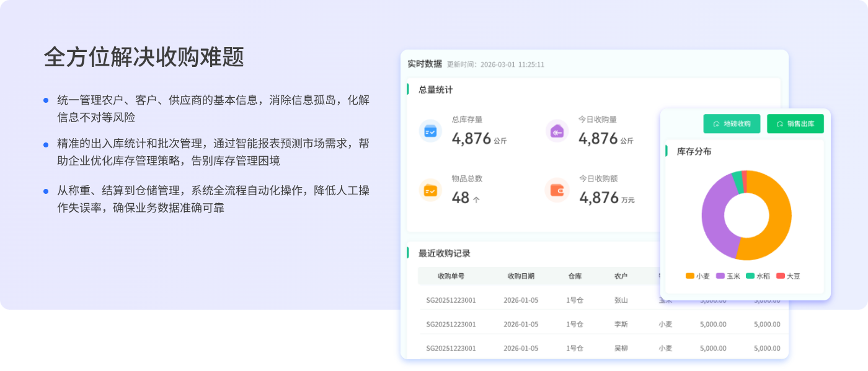The height and width of the screenshot is (371, 868).
Task: Click the 收购单号 column header
Action: coord(451,276)
